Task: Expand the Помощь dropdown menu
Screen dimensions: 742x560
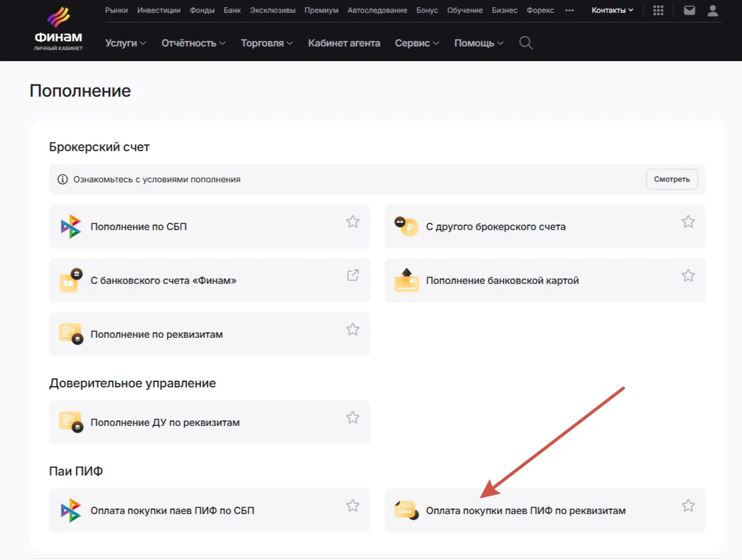Action: point(479,43)
